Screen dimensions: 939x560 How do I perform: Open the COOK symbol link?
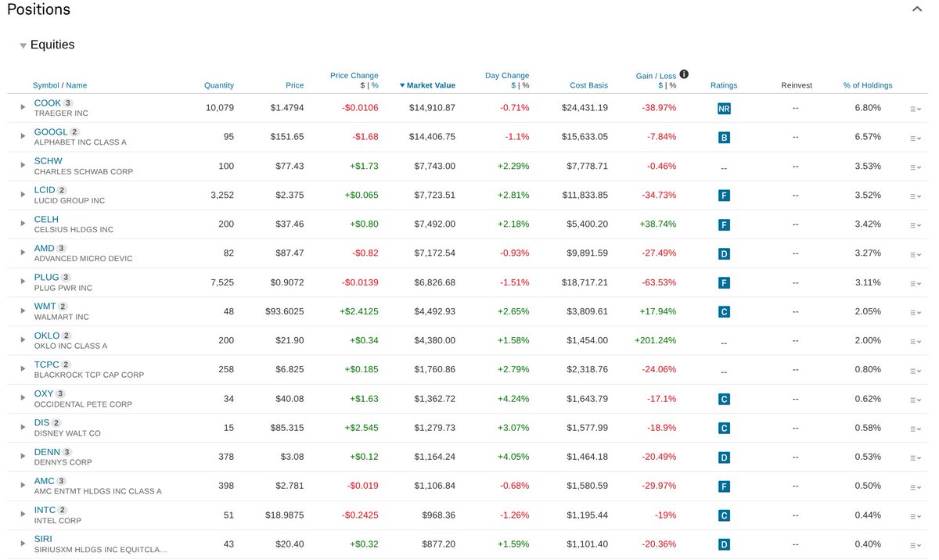pyautogui.click(x=47, y=103)
